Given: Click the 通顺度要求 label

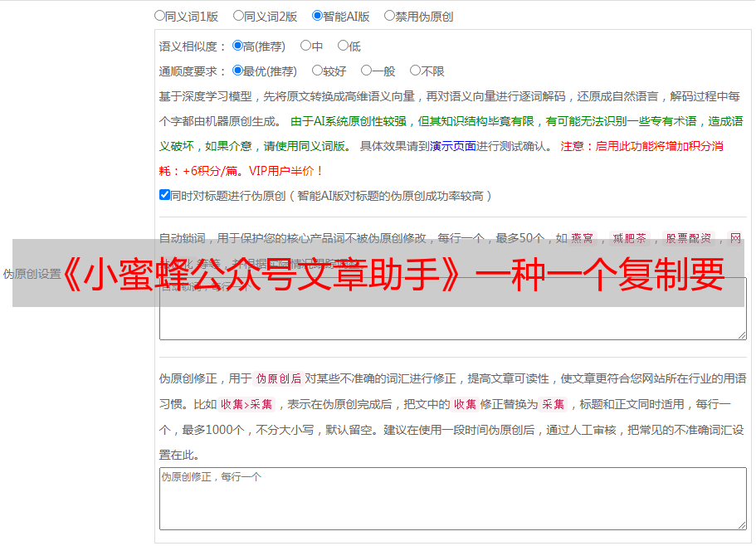Looking at the screenshot, I should coord(193,71).
